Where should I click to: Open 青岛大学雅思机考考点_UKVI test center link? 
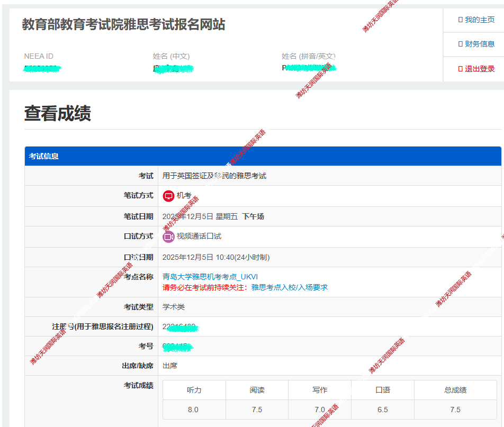[x=210, y=277]
